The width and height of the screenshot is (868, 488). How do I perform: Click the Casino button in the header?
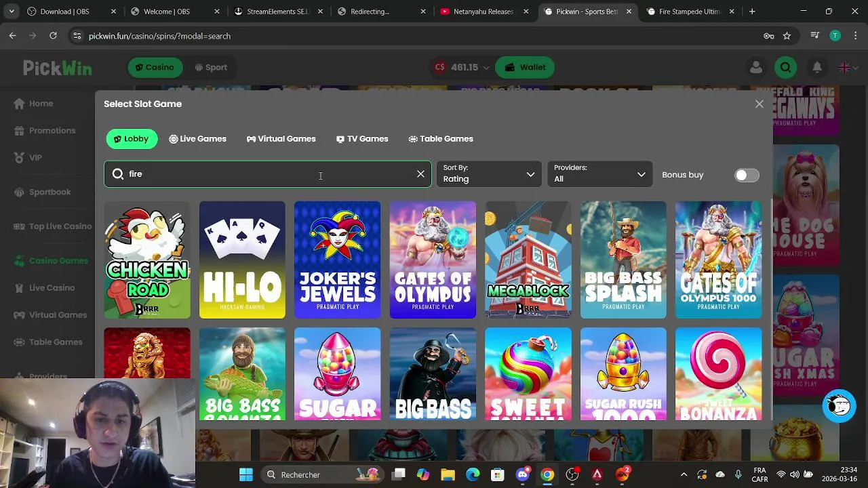point(155,67)
